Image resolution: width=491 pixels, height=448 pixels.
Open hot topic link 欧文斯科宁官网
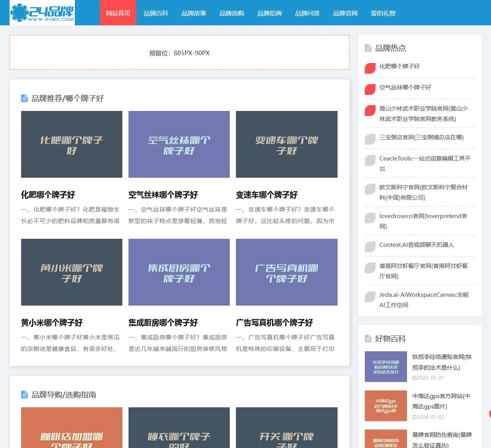click(423, 192)
